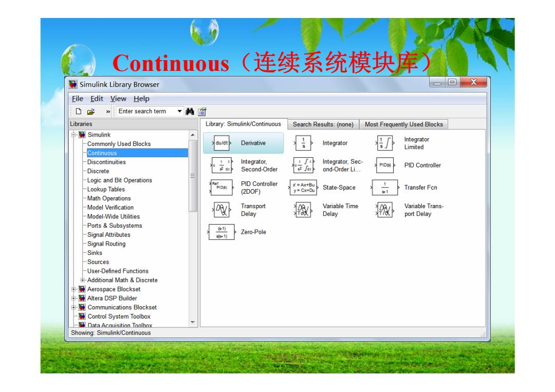Viewport: 555px width, 392px height.
Task: Switch to Library: Simulink/Continuous tab
Action: [x=243, y=124]
